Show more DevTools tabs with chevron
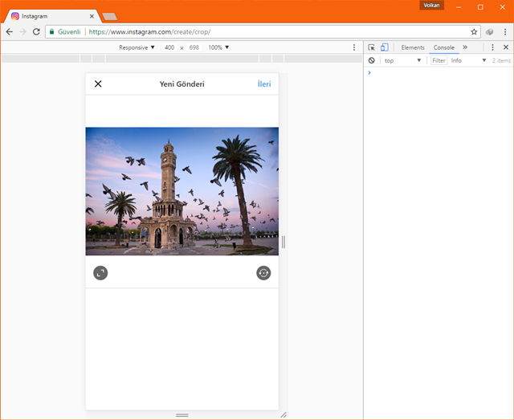Image resolution: width=514 pixels, height=420 pixels. [465, 47]
